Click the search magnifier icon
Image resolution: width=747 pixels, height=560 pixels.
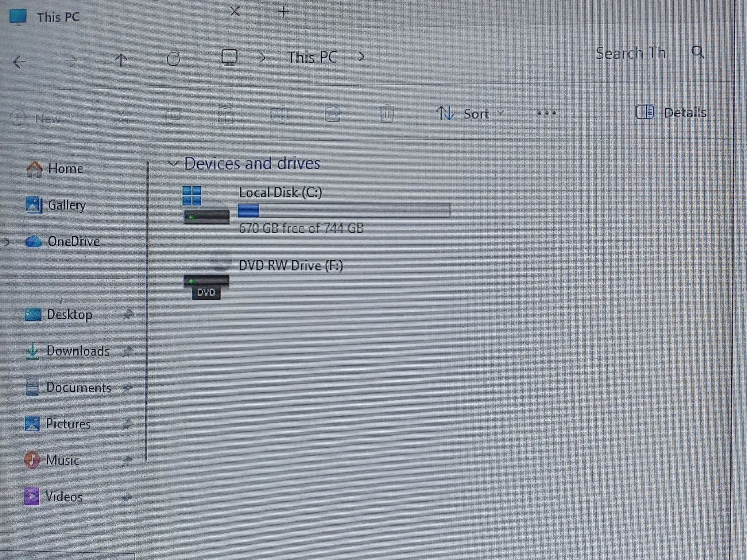(x=698, y=52)
